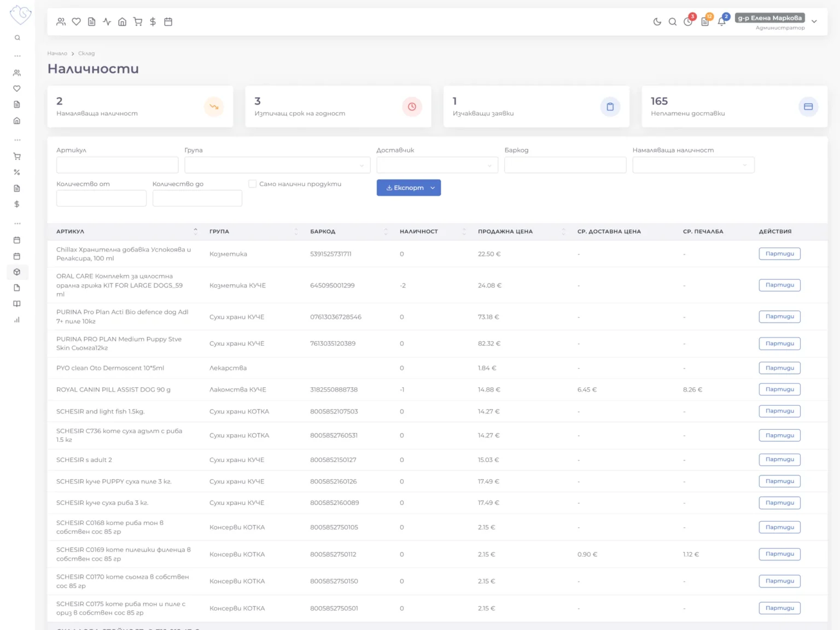Open the clock icon with red badge
The height and width of the screenshot is (630, 840).
(688, 22)
